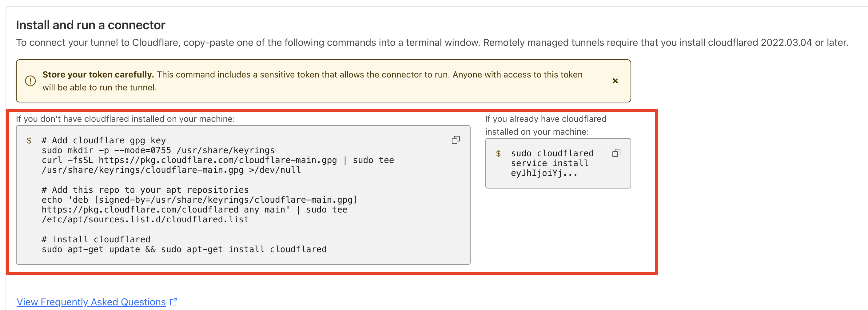Open View Frequently Asked Questions link

tap(91, 302)
